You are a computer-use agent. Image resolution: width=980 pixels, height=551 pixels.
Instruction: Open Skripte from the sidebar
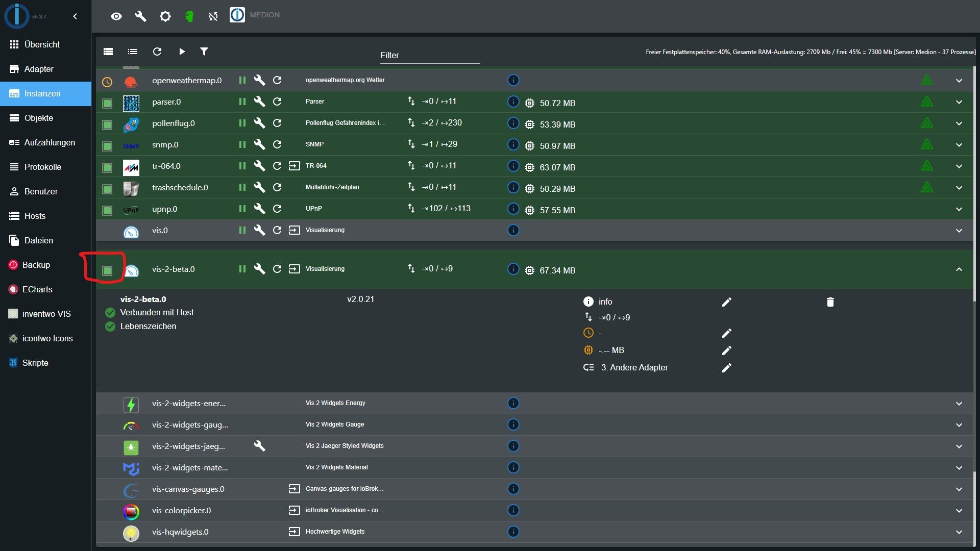pos(45,363)
